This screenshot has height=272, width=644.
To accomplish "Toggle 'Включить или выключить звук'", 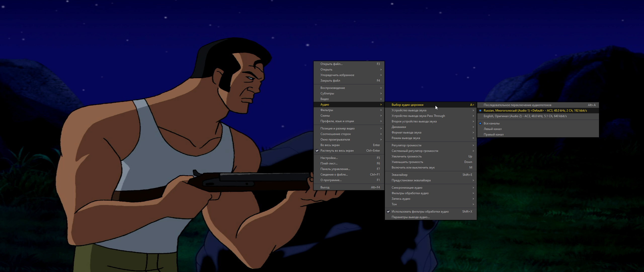I will [431, 167].
